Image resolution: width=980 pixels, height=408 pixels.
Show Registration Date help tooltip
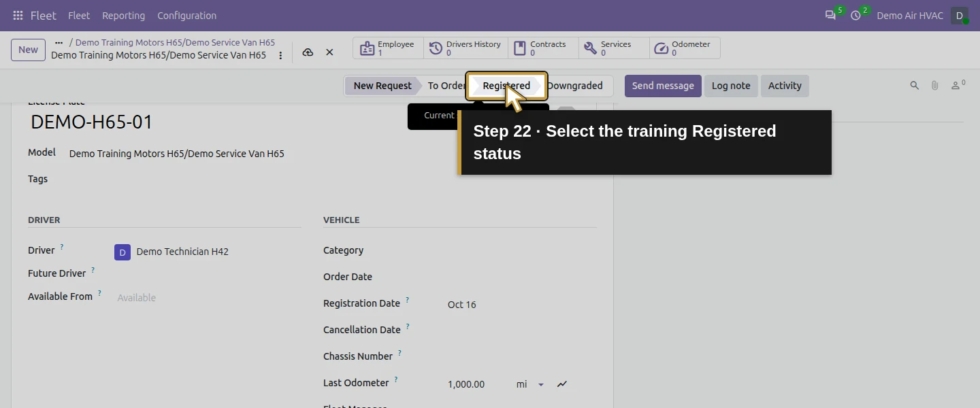pos(408,300)
